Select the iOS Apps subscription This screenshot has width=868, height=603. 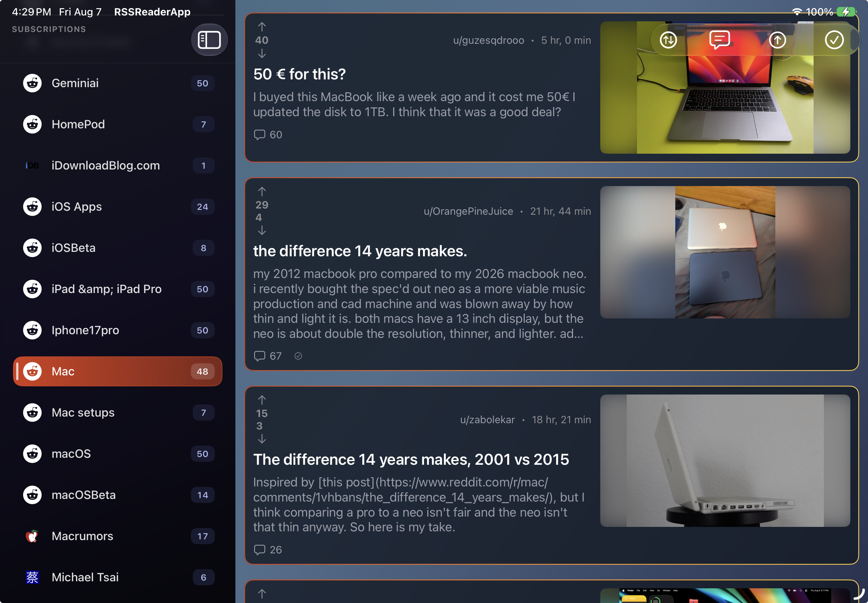pos(118,207)
